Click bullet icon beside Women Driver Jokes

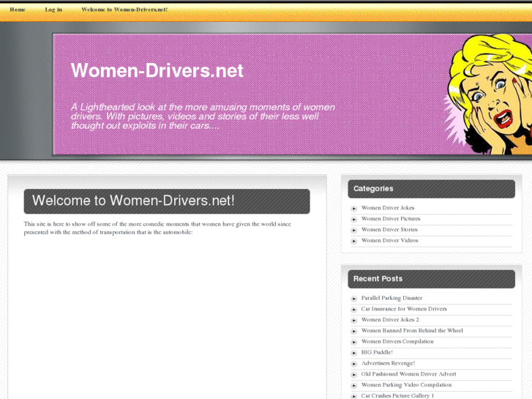coord(354,209)
